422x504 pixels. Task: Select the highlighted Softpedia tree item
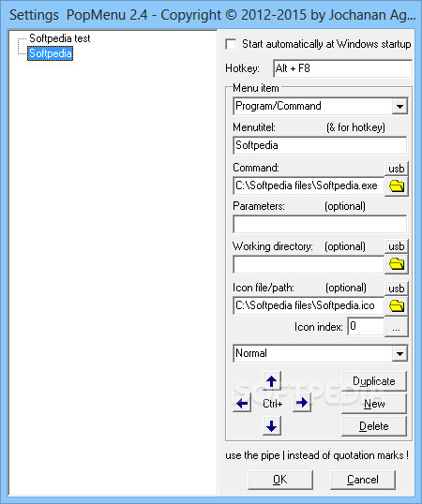coord(51,53)
